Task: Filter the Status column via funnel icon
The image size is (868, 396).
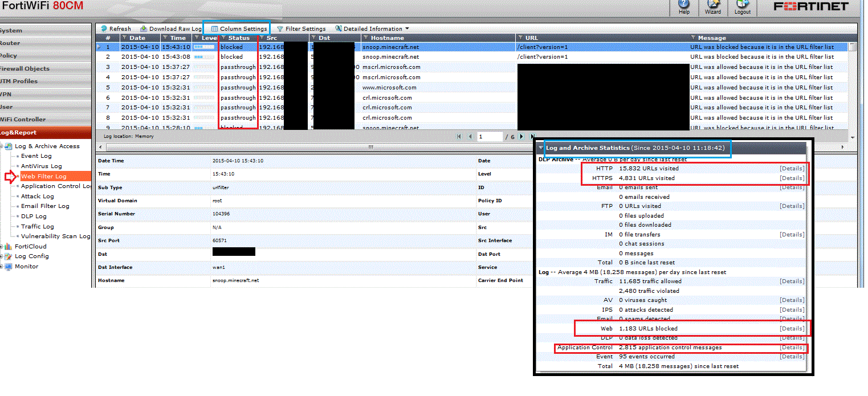Action: tap(223, 38)
